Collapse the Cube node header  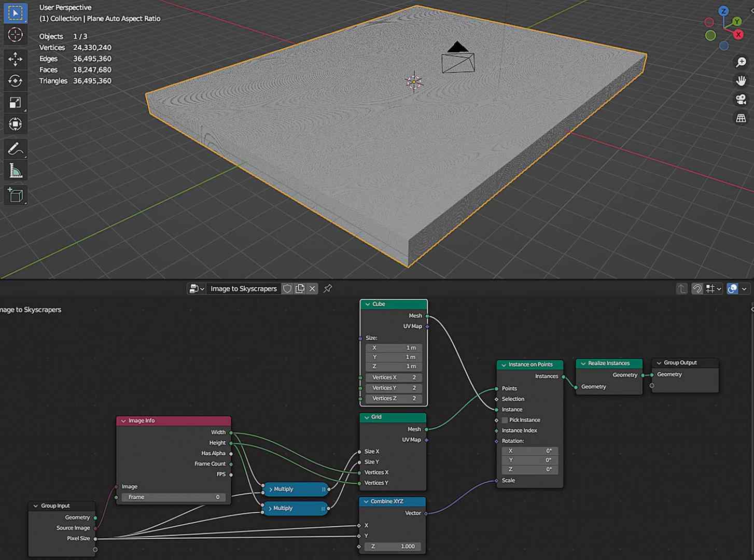pyautogui.click(x=368, y=304)
